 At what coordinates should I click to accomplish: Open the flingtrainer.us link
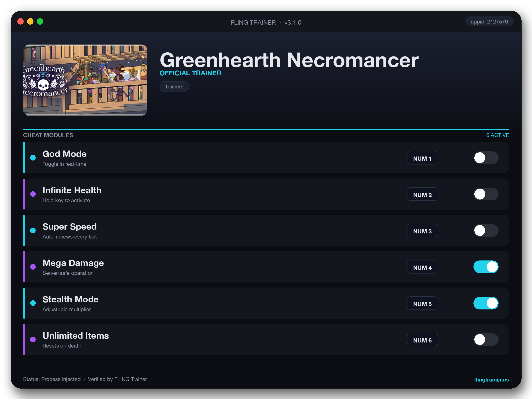[x=491, y=379]
